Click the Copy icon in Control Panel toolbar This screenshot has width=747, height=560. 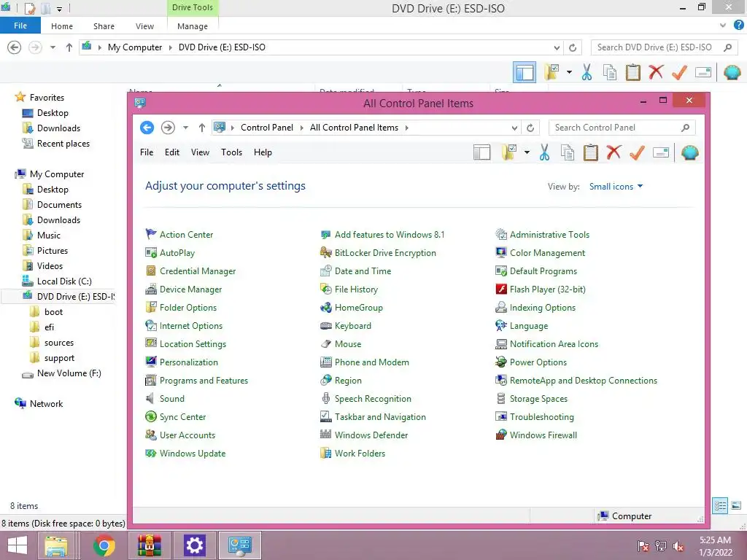(568, 152)
